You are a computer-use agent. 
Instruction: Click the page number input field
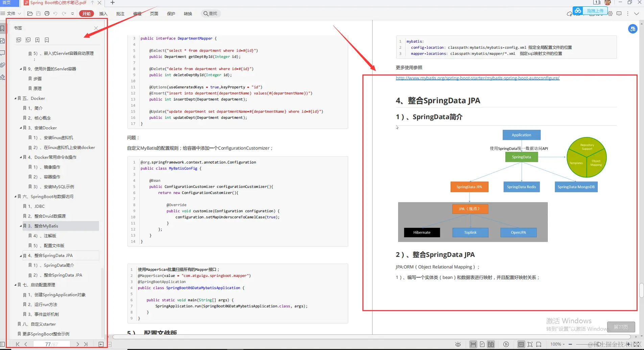(51, 344)
